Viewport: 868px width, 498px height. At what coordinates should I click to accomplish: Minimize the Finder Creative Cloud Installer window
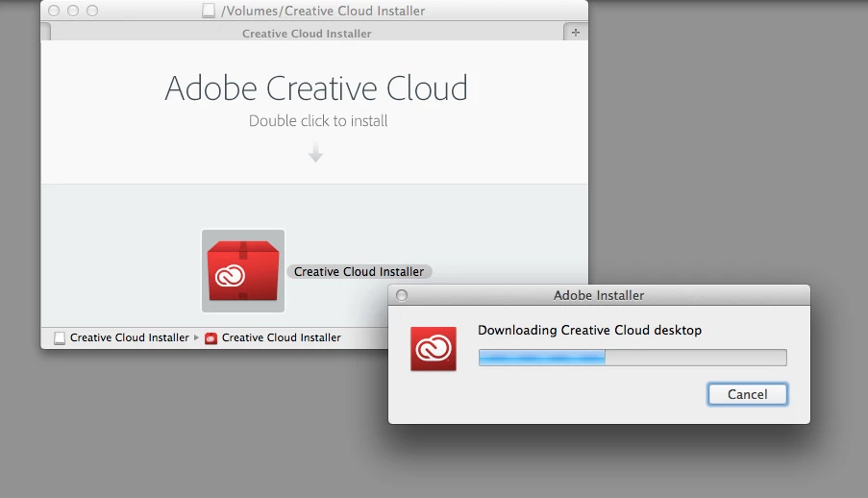pyautogui.click(x=73, y=11)
